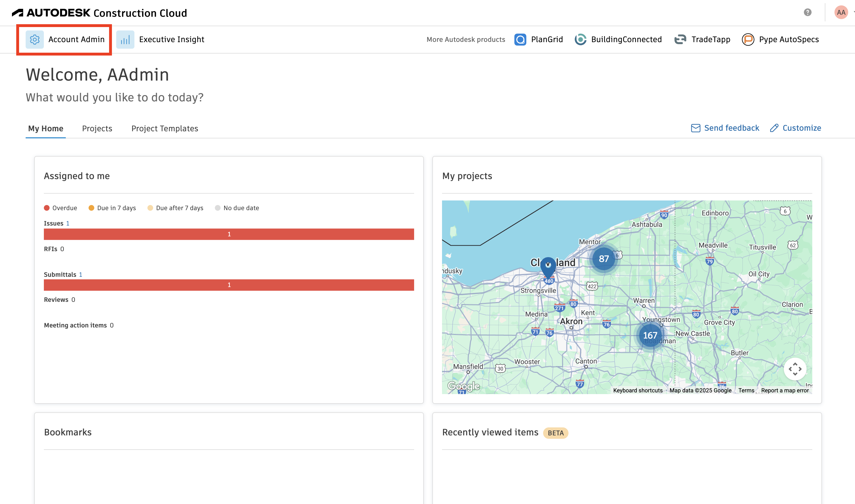The height and width of the screenshot is (504, 855).
Task: Click the Google logo on the map
Action: coord(464,386)
